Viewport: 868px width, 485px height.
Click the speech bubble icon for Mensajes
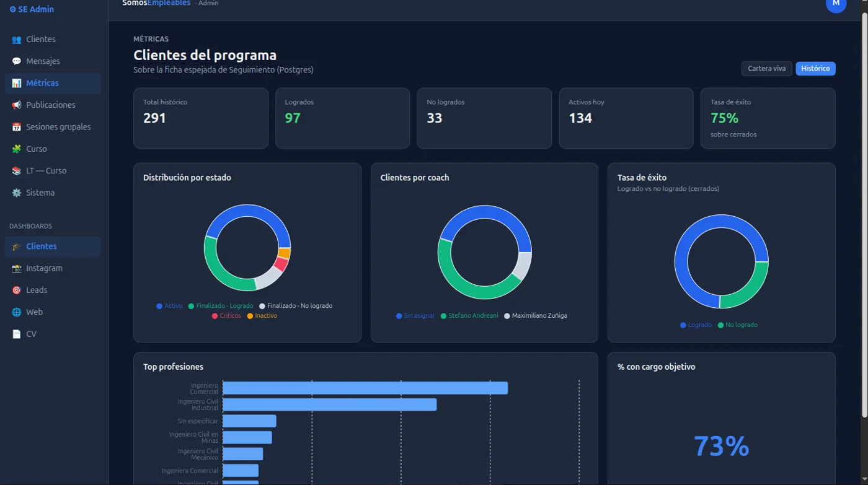(16, 61)
